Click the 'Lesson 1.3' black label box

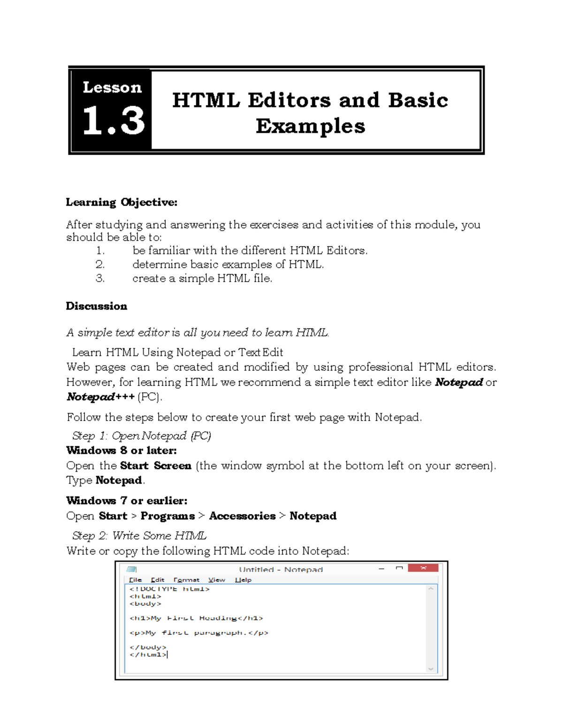(x=112, y=110)
